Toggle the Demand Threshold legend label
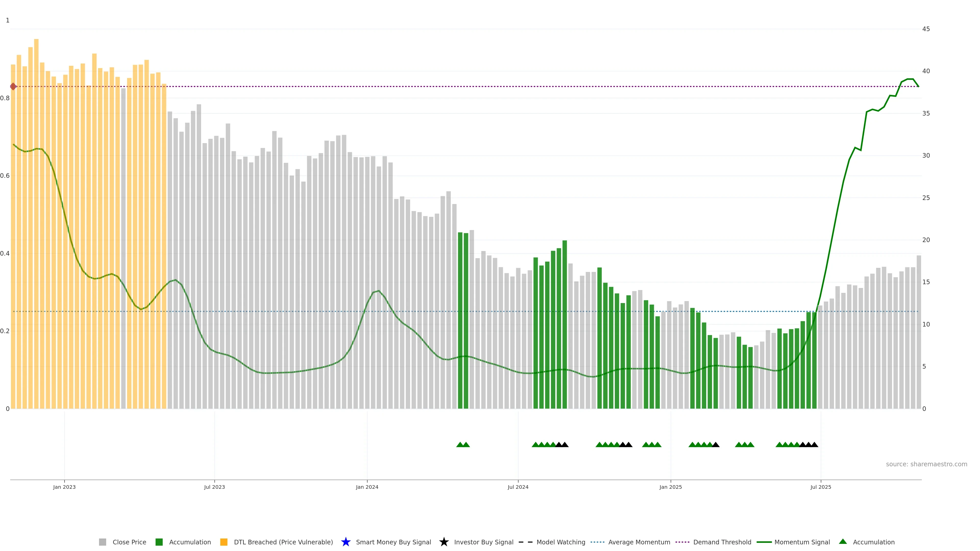Screen dimensions: 980x551 tap(722, 542)
